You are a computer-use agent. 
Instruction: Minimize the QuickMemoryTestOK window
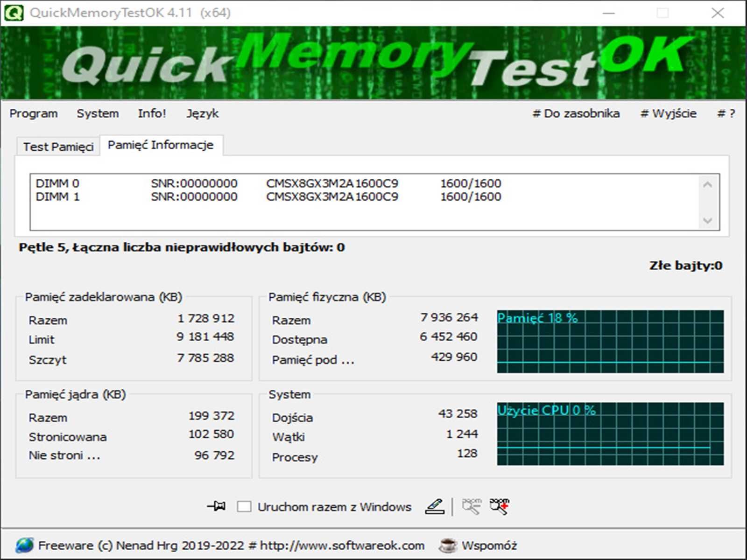point(609,13)
